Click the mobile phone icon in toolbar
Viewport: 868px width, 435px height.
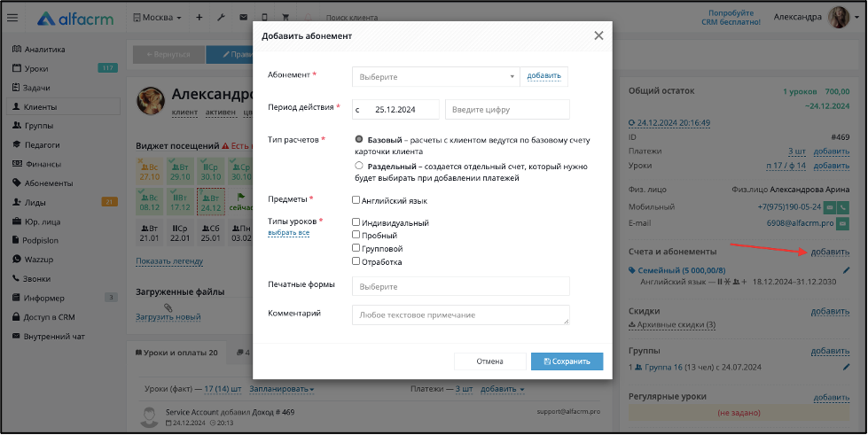click(x=264, y=18)
